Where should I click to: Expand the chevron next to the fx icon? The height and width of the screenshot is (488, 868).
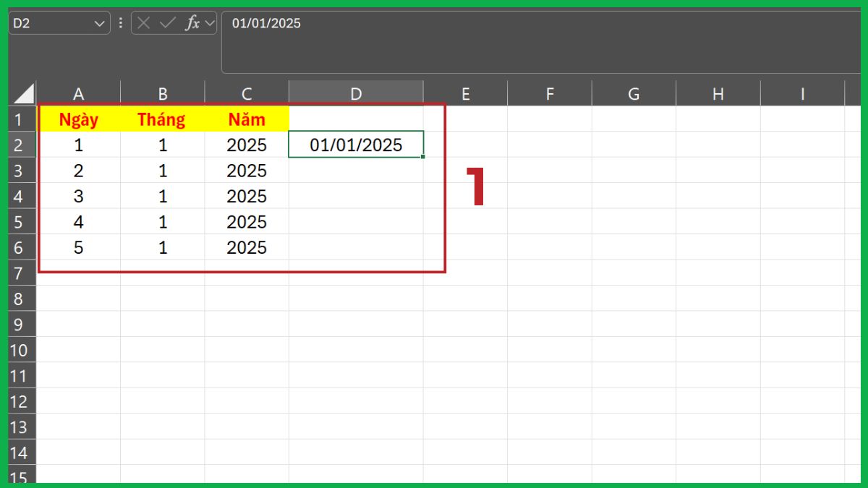208,22
